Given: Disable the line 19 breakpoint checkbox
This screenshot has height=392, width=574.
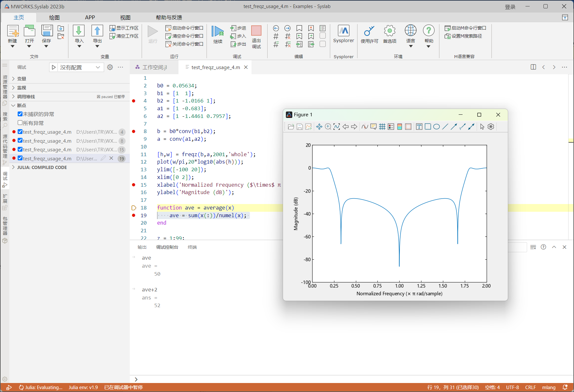Looking at the screenshot, I should click(x=20, y=158).
